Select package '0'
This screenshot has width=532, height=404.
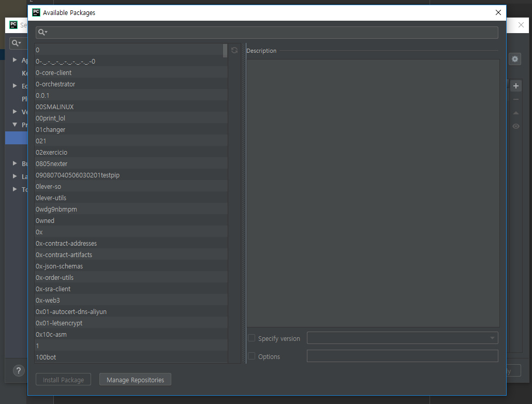pos(131,50)
